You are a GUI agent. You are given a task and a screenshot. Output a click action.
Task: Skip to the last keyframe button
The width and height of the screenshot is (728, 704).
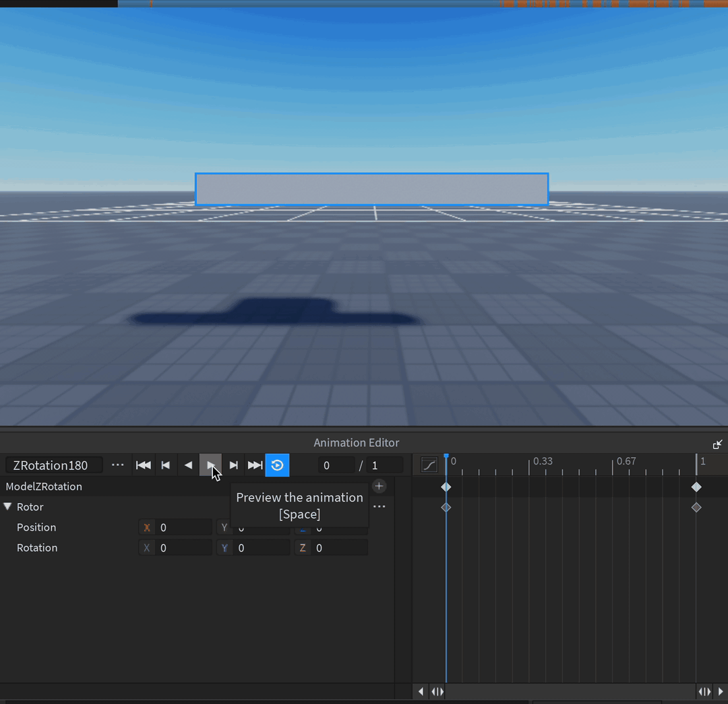click(x=255, y=465)
